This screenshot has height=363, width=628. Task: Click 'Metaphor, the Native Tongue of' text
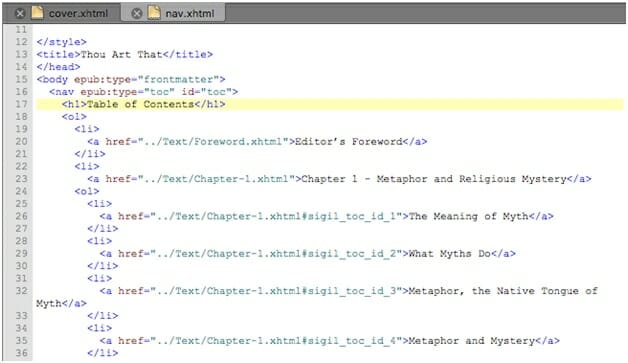pos(503,291)
